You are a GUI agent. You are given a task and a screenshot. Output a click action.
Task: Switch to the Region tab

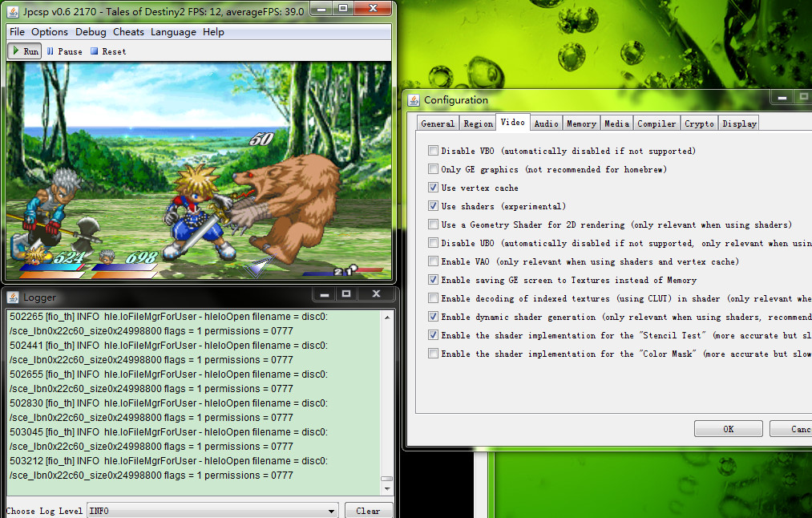click(478, 123)
